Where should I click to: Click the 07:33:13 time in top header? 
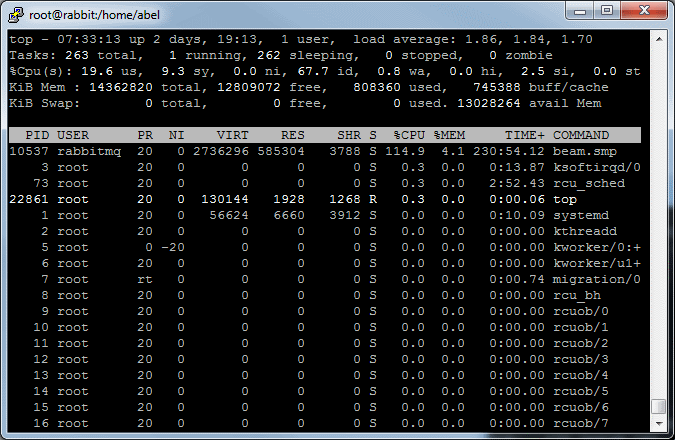click(89, 40)
